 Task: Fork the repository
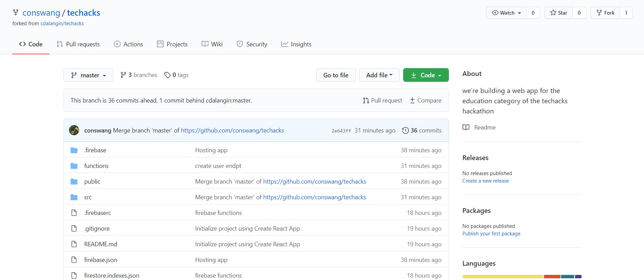click(x=605, y=13)
